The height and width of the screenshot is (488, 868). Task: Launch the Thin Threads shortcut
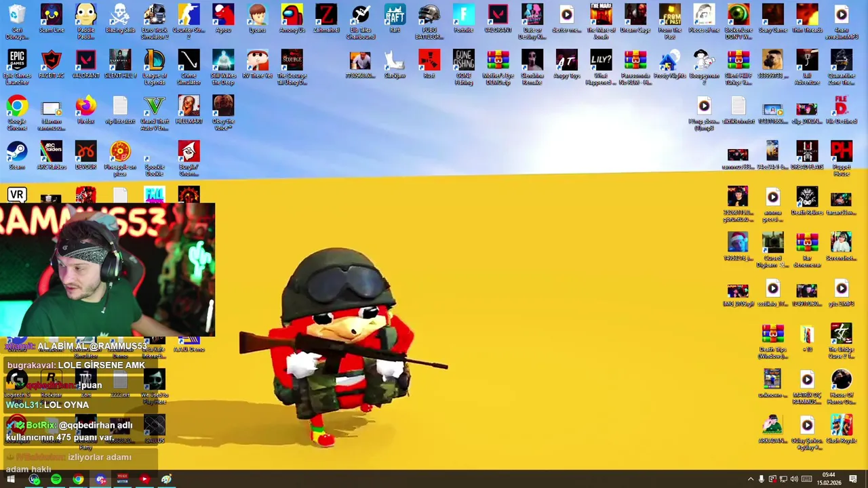coord(807,18)
